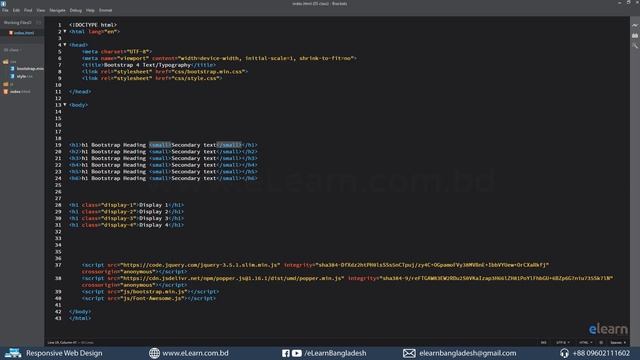Click the Facebook icon in bottom banner
640x360 pixels.
point(286,353)
